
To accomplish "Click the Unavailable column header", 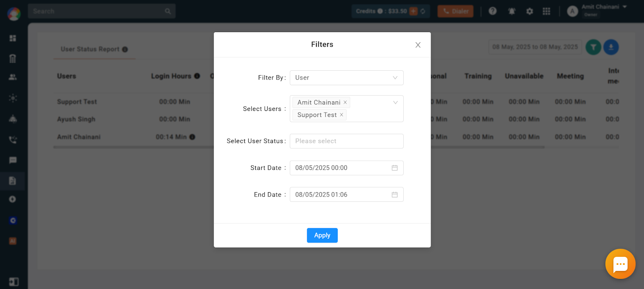I will click(x=524, y=76).
